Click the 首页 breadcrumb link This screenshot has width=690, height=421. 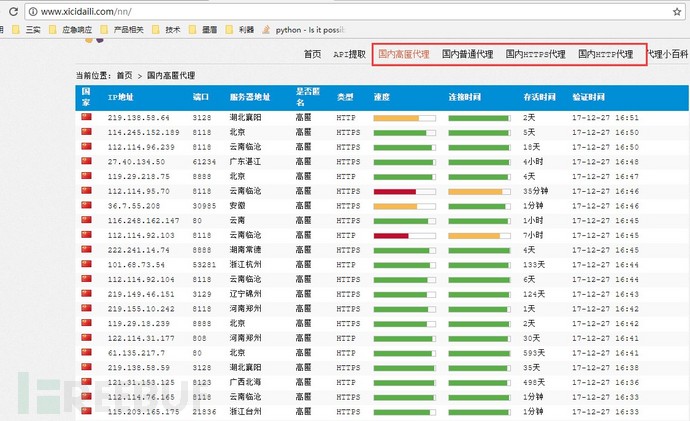click(x=124, y=76)
